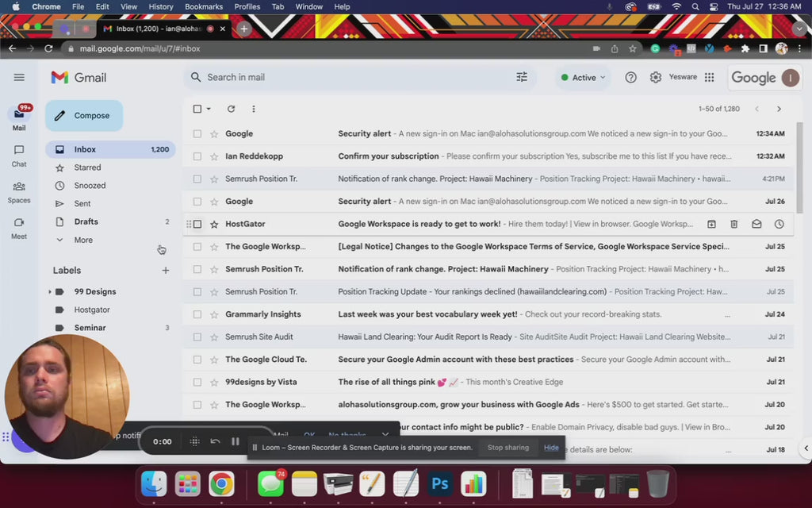
Task: Snooze the HostGator email
Action: pyautogui.click(x=779, y=224)
